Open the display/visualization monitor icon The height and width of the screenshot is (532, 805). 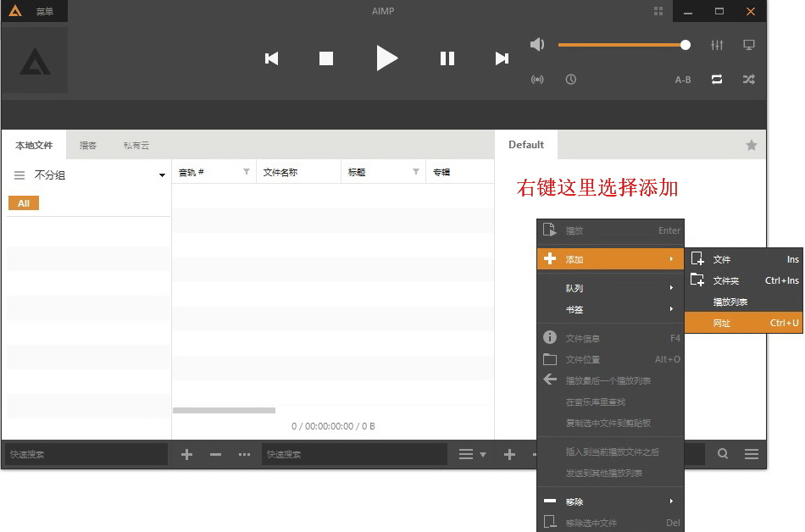pos(749,45)
